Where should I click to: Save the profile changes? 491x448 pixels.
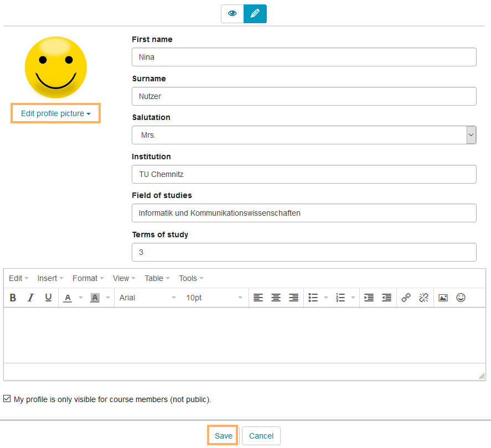pos(224,436)
